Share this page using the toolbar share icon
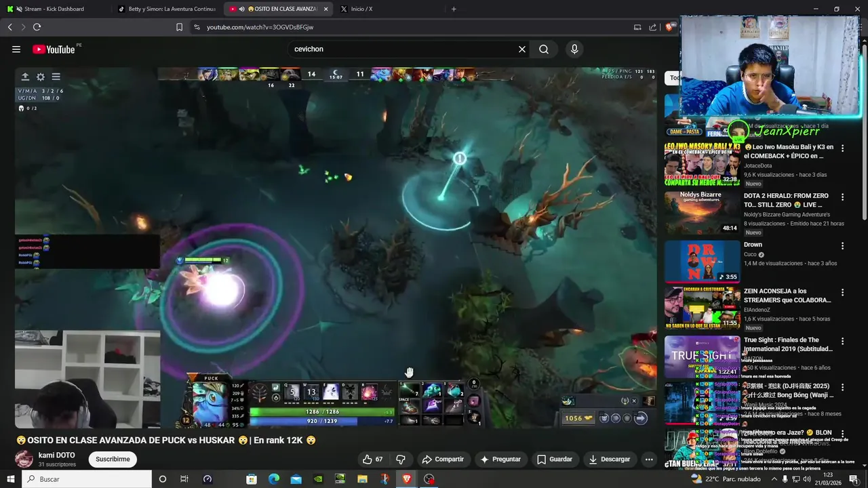Image resolution: width=868 pixels, height=488 pixels. tap(652, 27)
